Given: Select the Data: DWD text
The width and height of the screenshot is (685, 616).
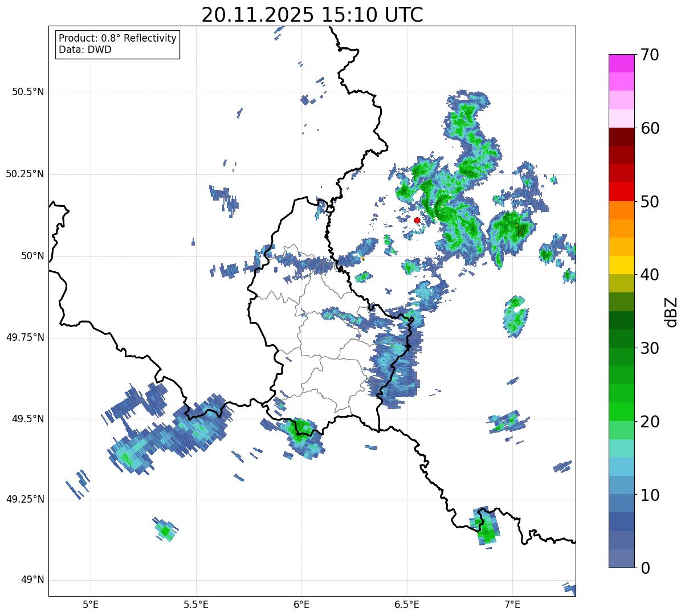Looking at the screenshot, I should [85, 50].
